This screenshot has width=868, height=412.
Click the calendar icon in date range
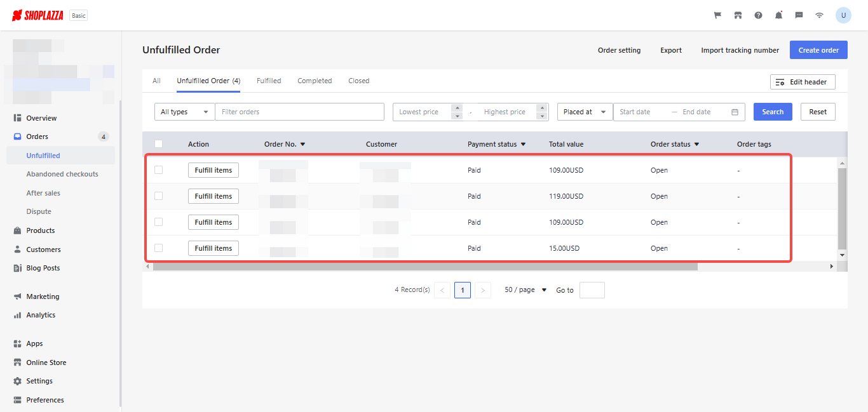735,112
